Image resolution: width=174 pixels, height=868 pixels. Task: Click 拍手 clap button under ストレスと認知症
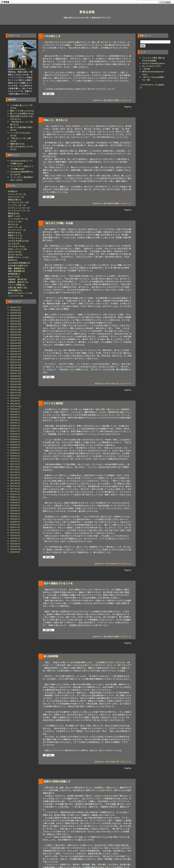point(49,557)
